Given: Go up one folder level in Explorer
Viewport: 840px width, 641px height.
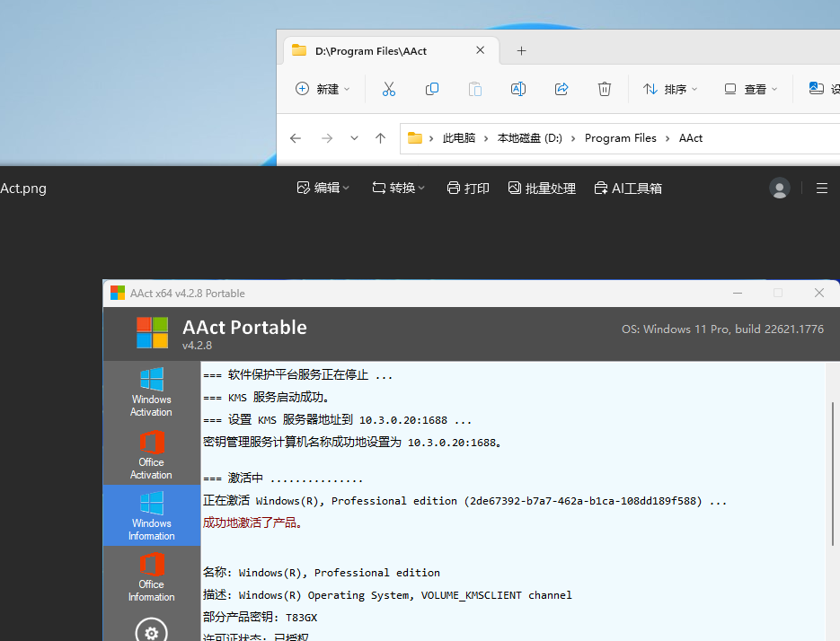Looking at the screenshot, I should [x=380, y=138].
